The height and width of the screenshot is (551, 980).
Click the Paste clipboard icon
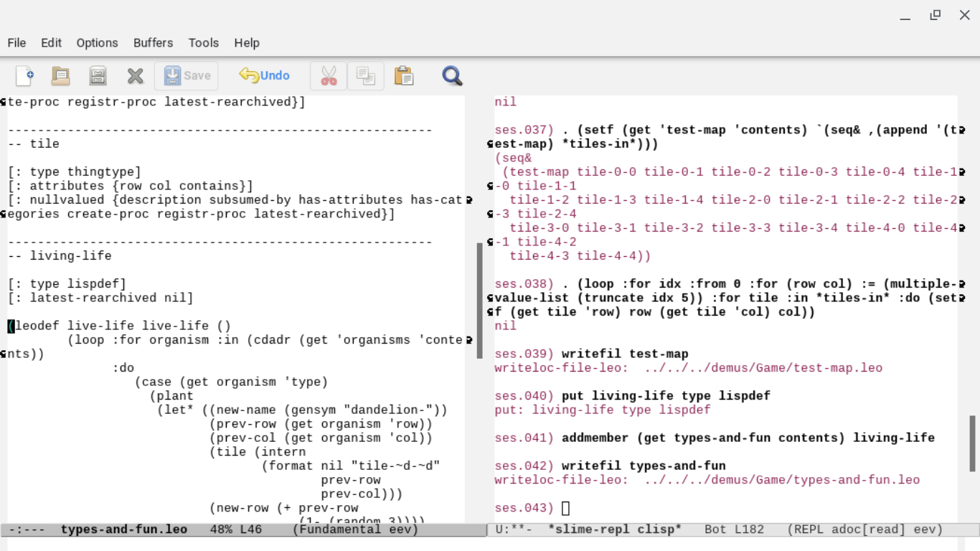[x=404, y=75]
